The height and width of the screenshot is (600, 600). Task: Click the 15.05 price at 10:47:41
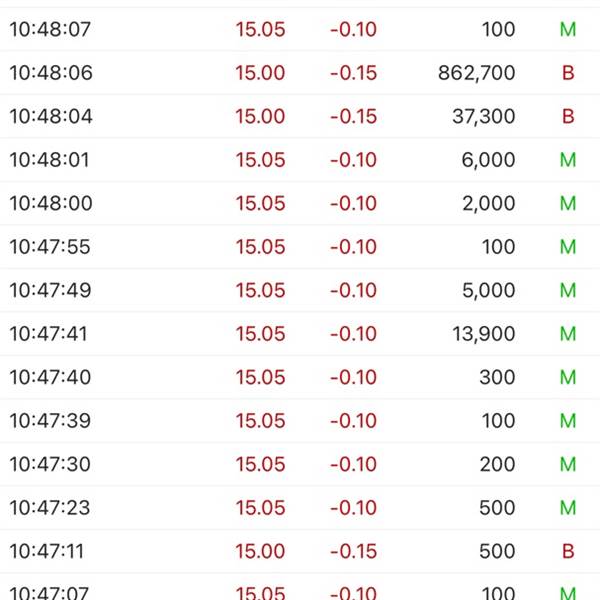pos(260,334)
